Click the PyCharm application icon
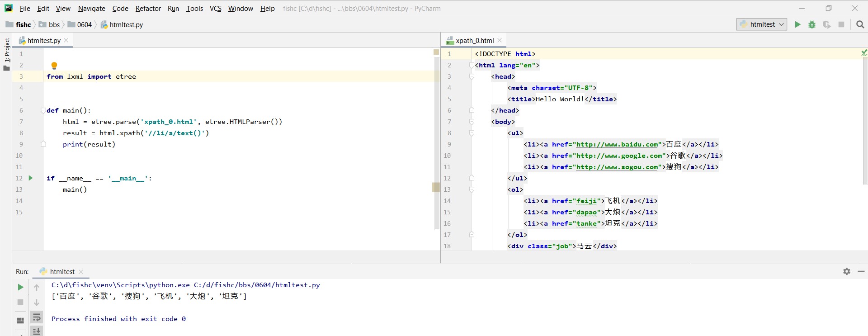868x336 pixels. tap(9, 8)
